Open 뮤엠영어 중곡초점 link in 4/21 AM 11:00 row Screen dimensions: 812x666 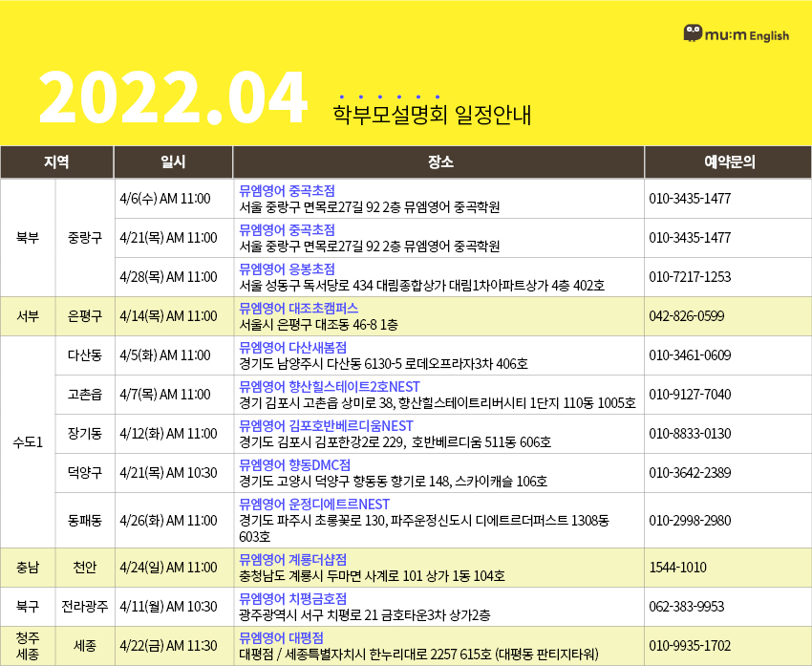tap(287, 230)
